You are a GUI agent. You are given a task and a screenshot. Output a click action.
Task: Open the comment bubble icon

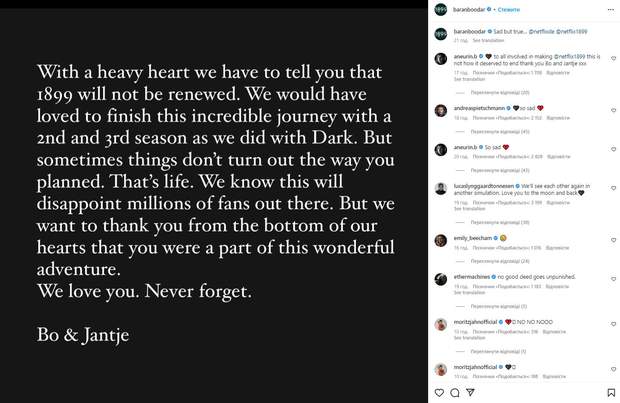[454, 393]
